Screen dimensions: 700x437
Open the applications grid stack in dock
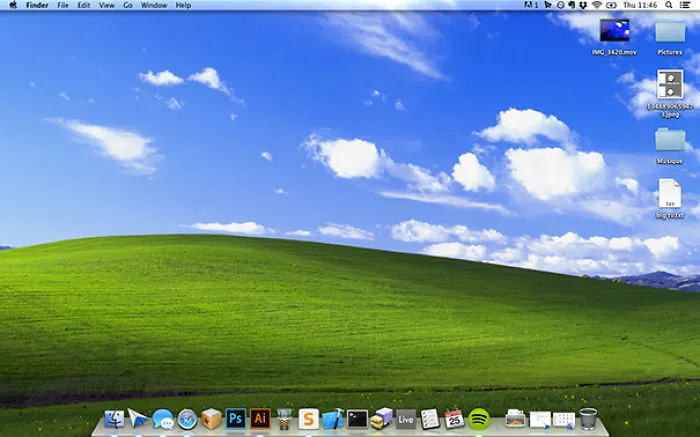coord(564,420)
